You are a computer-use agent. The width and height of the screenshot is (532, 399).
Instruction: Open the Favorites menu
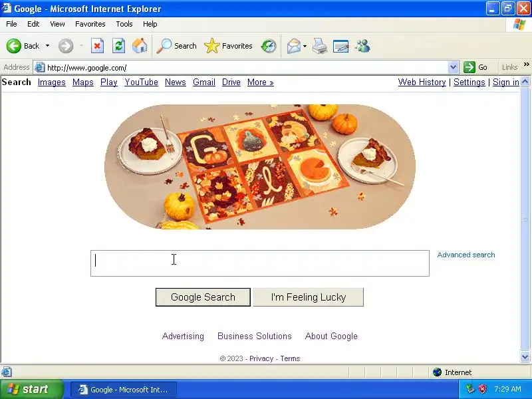click(x=90, y=24)
